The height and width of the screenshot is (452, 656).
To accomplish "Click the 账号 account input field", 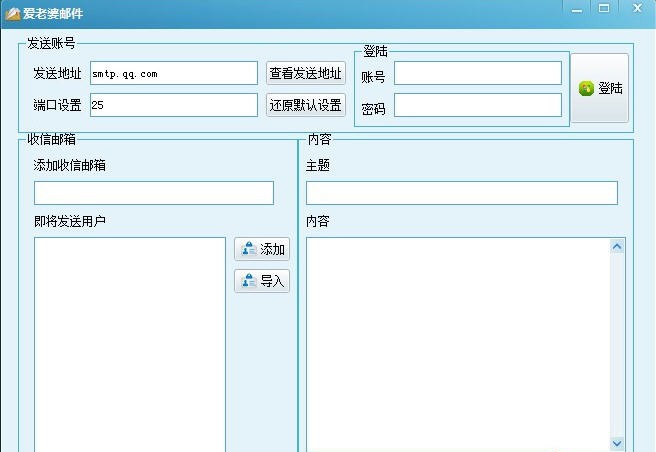I will [478, 73].
